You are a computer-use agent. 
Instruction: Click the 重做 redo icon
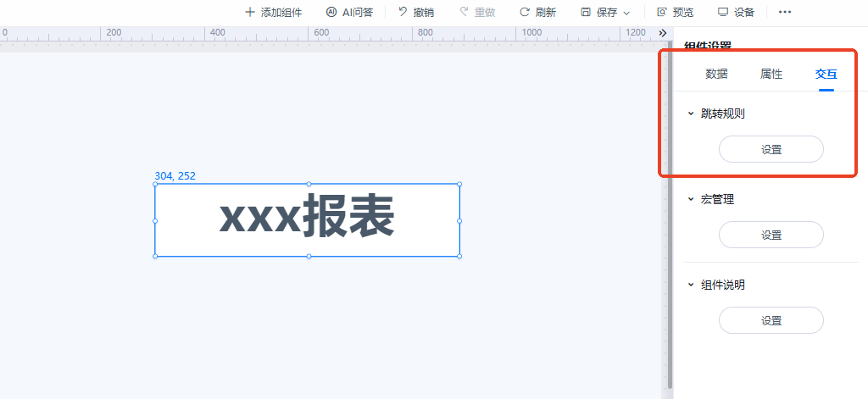point(464,12)
